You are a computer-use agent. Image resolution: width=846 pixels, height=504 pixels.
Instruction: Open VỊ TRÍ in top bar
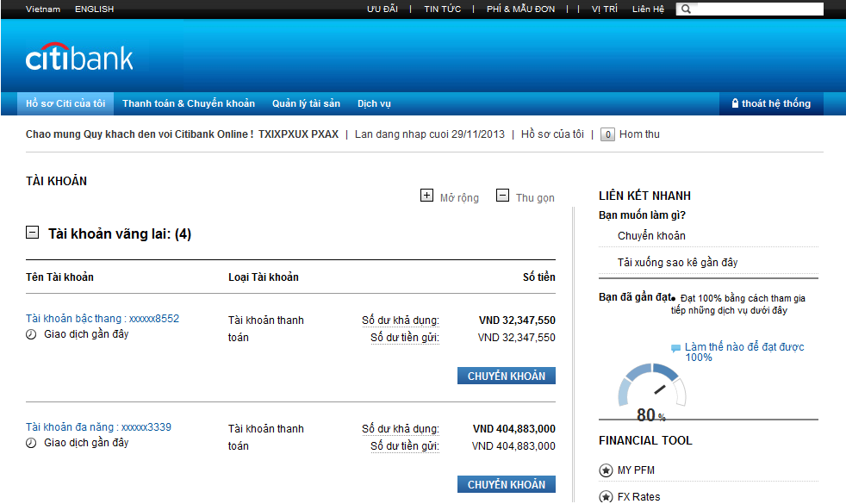604,9
